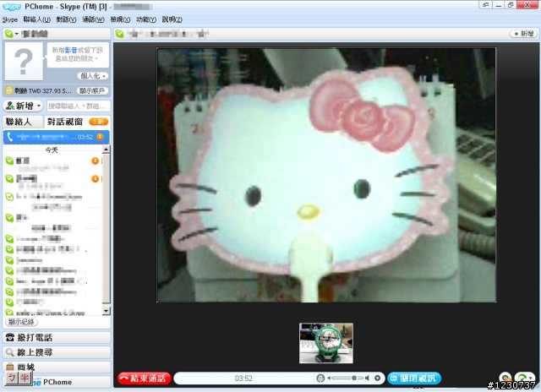Open the 個人化 dropdown
This screenshot has width=541, height=392.
pos(92,76)
